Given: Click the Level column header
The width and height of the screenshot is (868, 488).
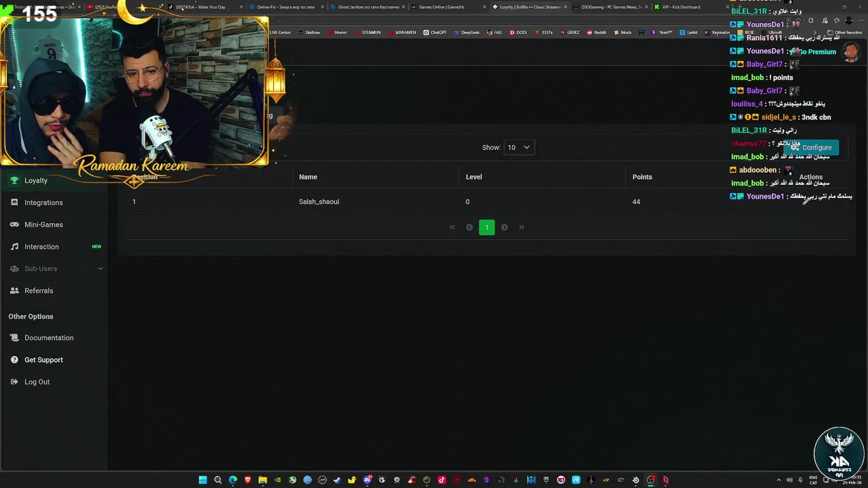Looking at the screenshot, I should (x=474, y=177).
